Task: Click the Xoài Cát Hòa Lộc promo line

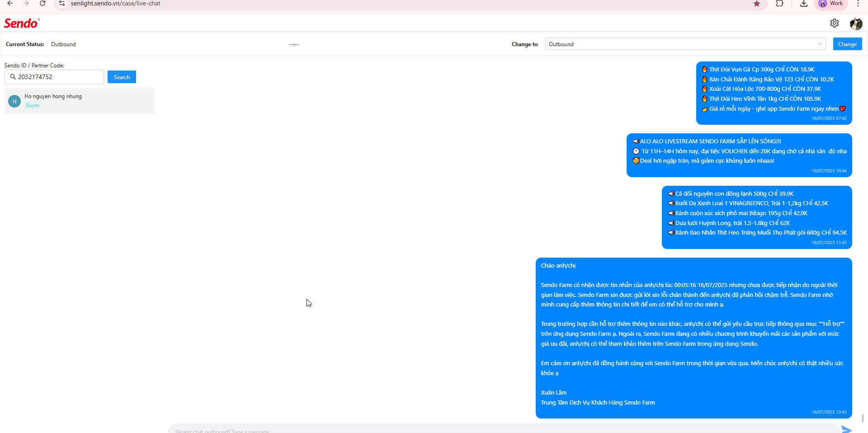Action: tap(761, 89)
